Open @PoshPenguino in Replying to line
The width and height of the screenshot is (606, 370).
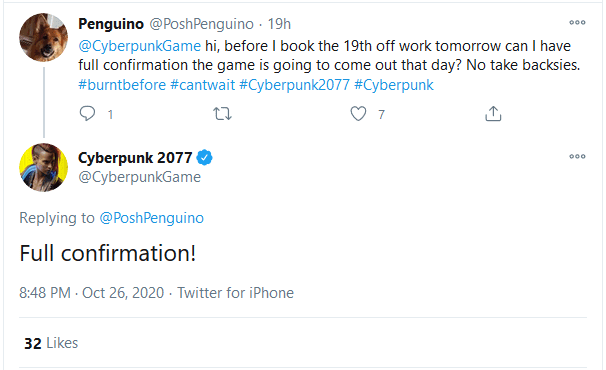click(152, 218)
